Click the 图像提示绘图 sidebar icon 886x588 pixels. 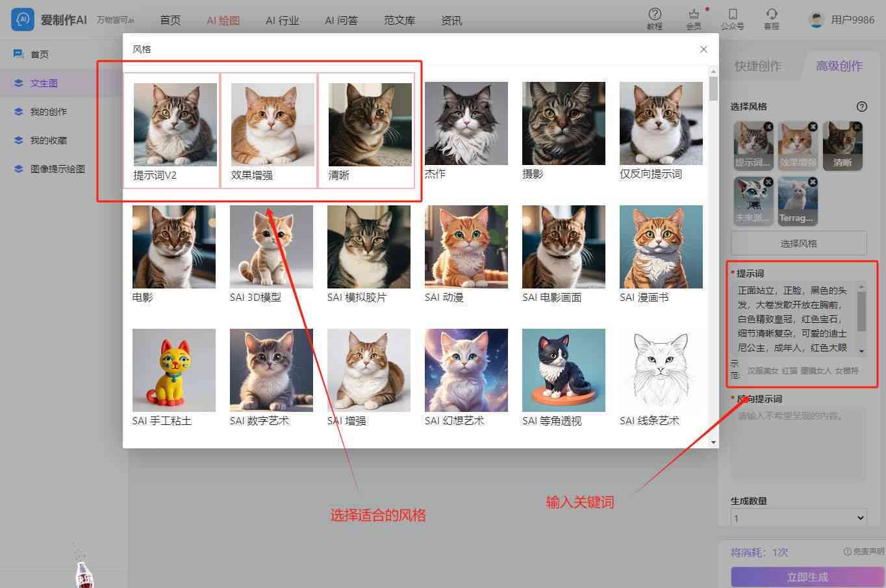(x=19, y=168)
